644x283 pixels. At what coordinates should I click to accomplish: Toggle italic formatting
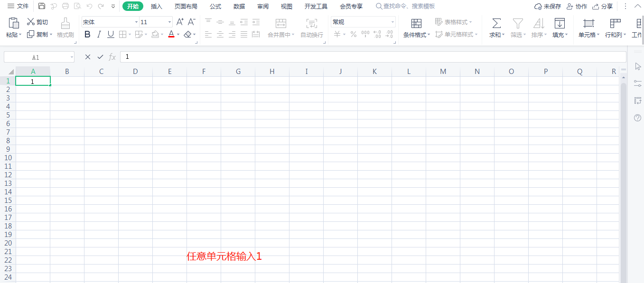click(x=99, y=34)
